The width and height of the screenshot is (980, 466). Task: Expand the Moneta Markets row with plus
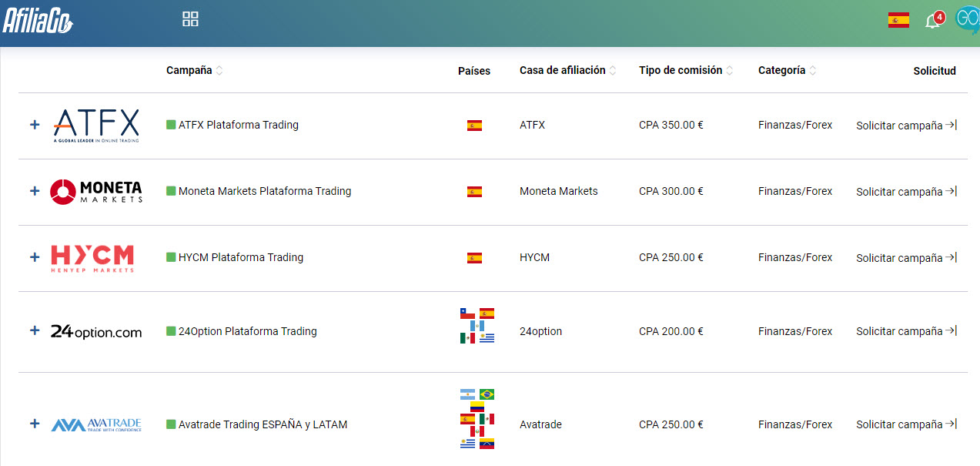(34, 191)
